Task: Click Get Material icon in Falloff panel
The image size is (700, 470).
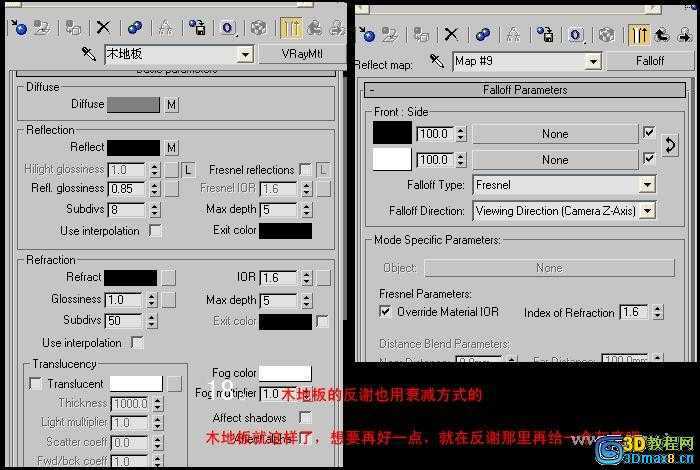Action: point(367,34)
